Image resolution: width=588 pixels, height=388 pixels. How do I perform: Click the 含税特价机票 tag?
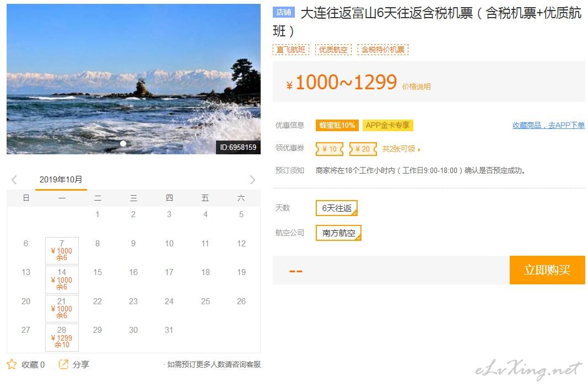coord(383,50)
